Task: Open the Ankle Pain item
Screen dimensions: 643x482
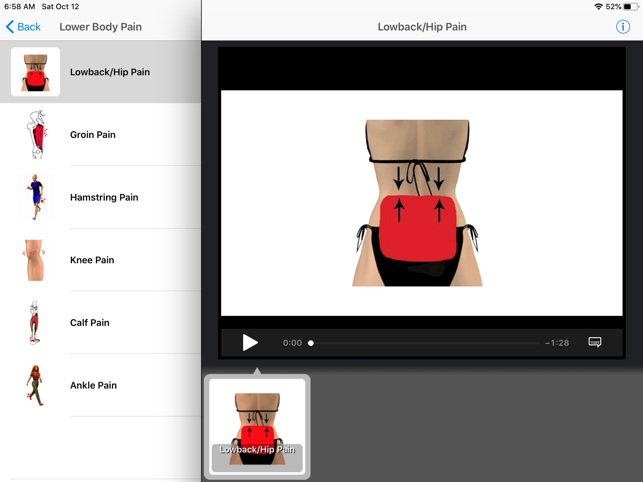Action: pos(93,385)
